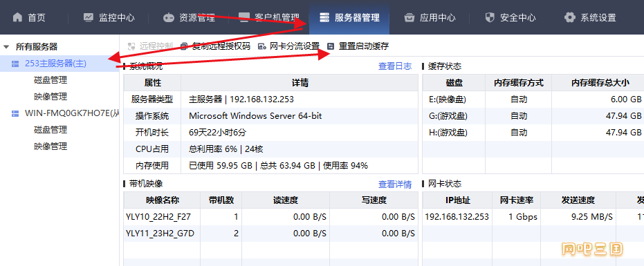
Task: Click the monitor icon beside 监控中心
Action: coord(89,17)
